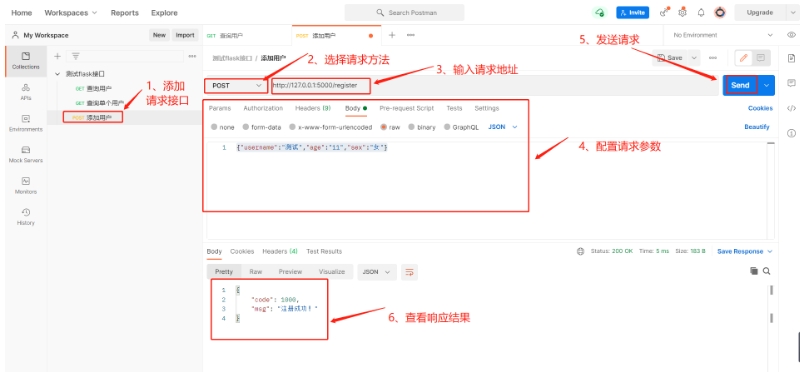Open the Monitors sidebar panel
The height and width of the screenshot is (372, 800).
click(x=26, y=185)
